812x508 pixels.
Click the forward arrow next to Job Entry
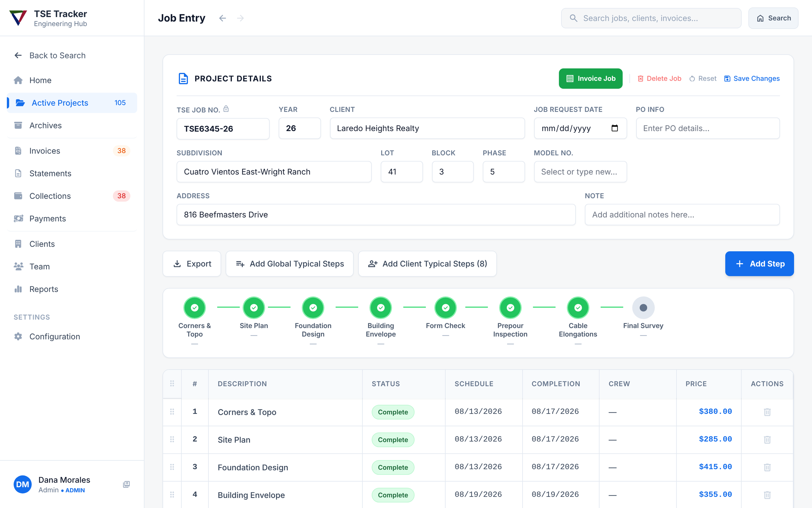[240, 18]
